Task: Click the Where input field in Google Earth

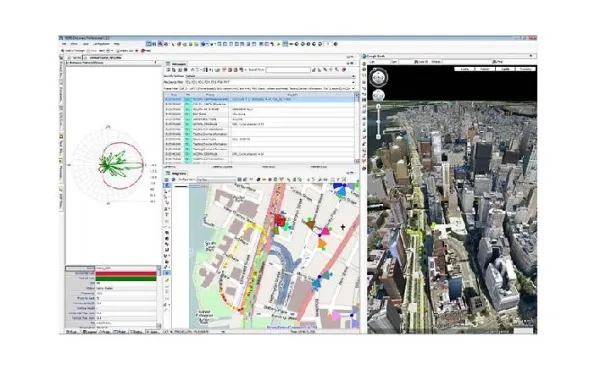Action: (x=466, y=62)
